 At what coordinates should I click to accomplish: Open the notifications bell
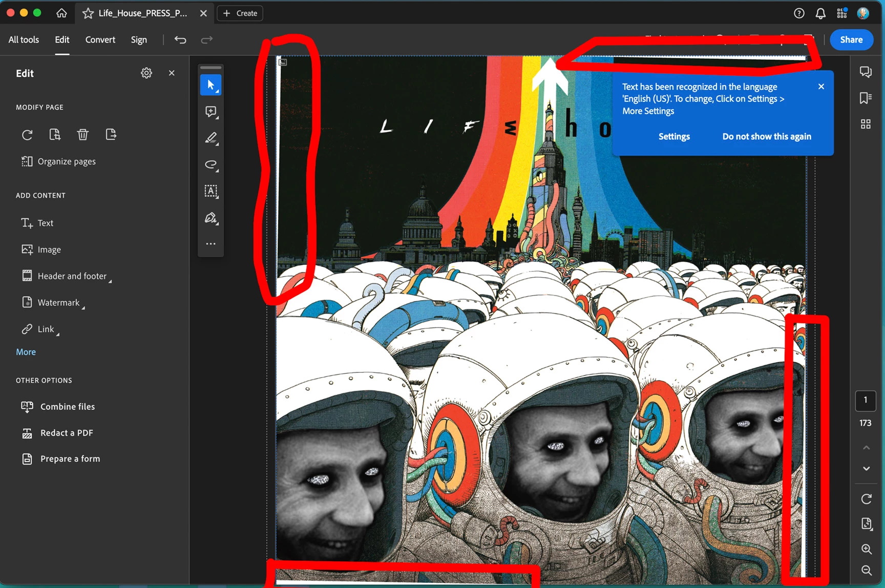coord(820,13)
